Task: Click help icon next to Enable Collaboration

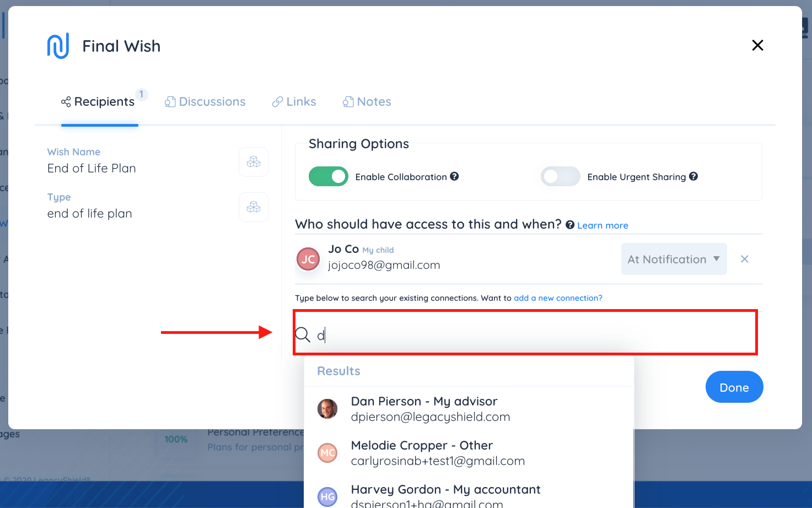Action: (454, 176)
